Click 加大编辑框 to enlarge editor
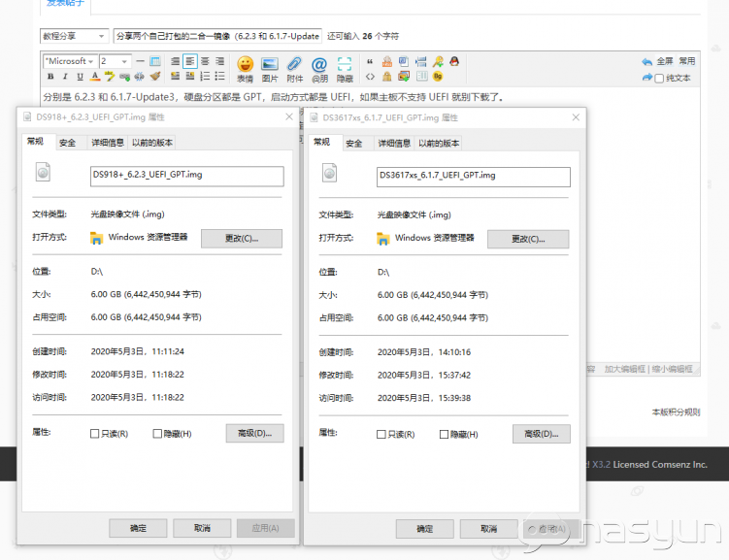Screen dimensions: 729x560 point(624,369)
